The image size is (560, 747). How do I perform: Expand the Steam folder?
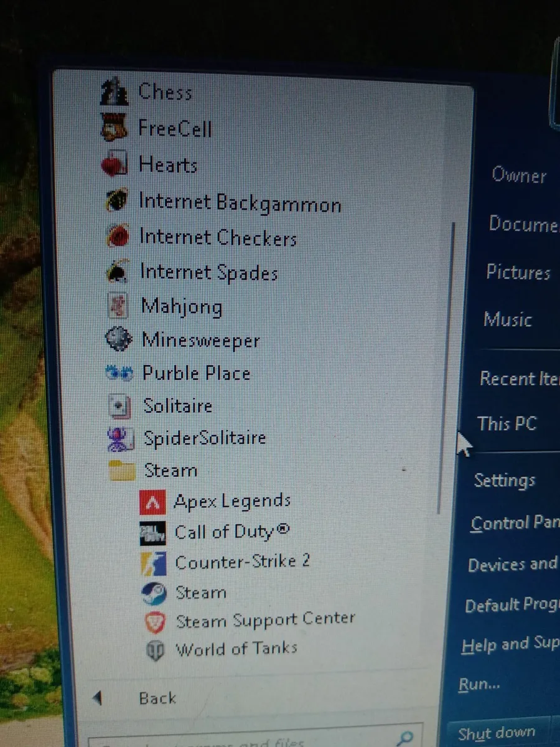tap(170, 470)
